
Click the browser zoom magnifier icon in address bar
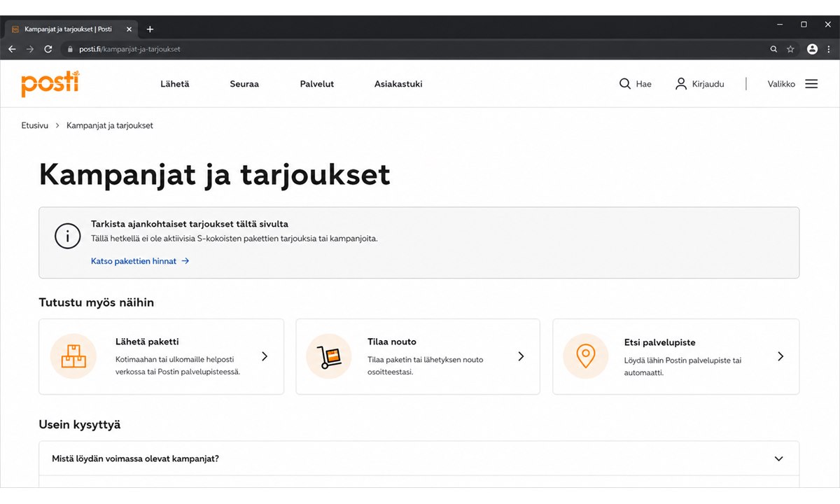click(773, 49)
